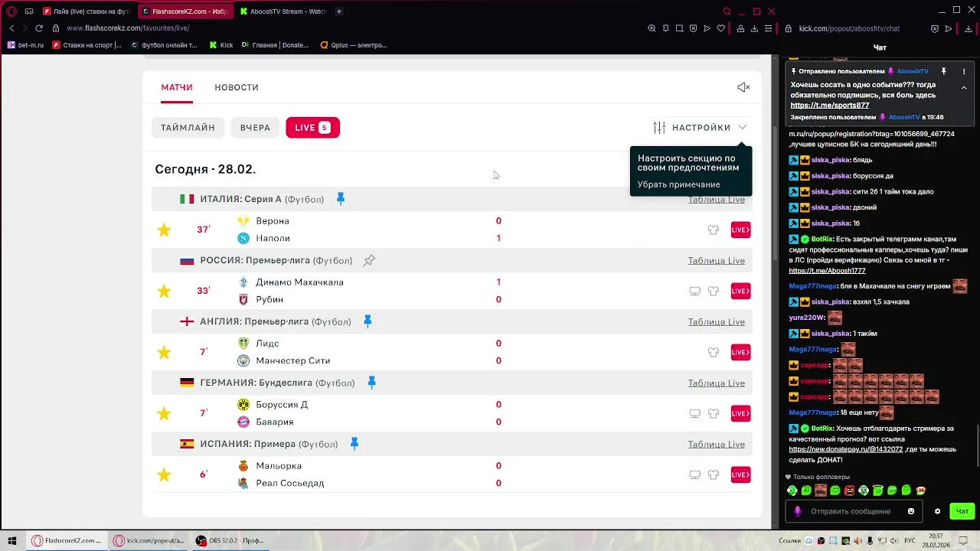Screen dimensions: 980x551
Task: Unpin the Германия Бундеслига league
Action: tap(371, 383)
